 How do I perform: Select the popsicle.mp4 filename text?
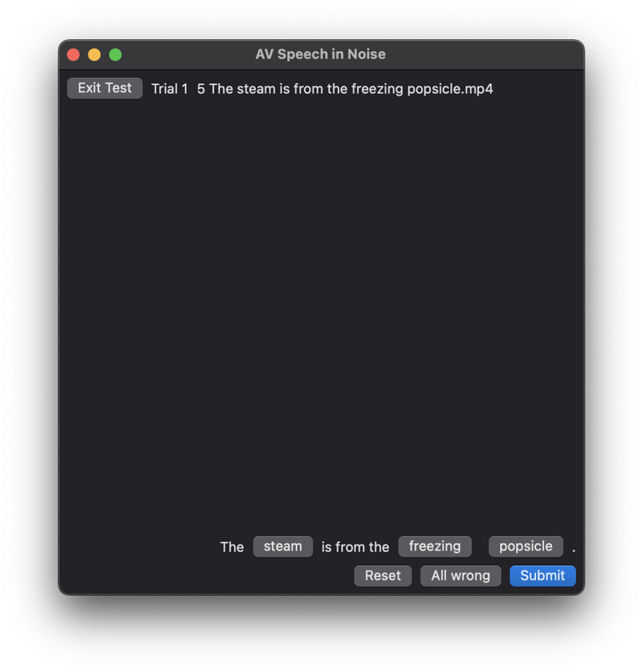450,89
